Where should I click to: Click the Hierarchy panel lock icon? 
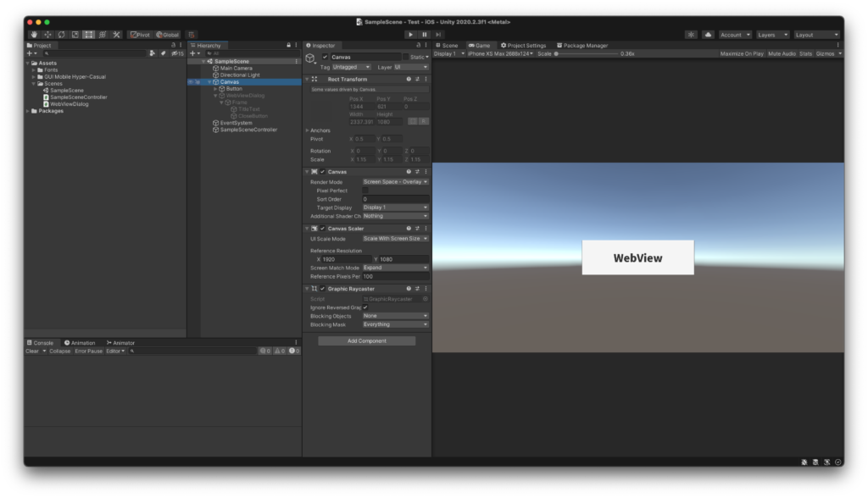288,46
